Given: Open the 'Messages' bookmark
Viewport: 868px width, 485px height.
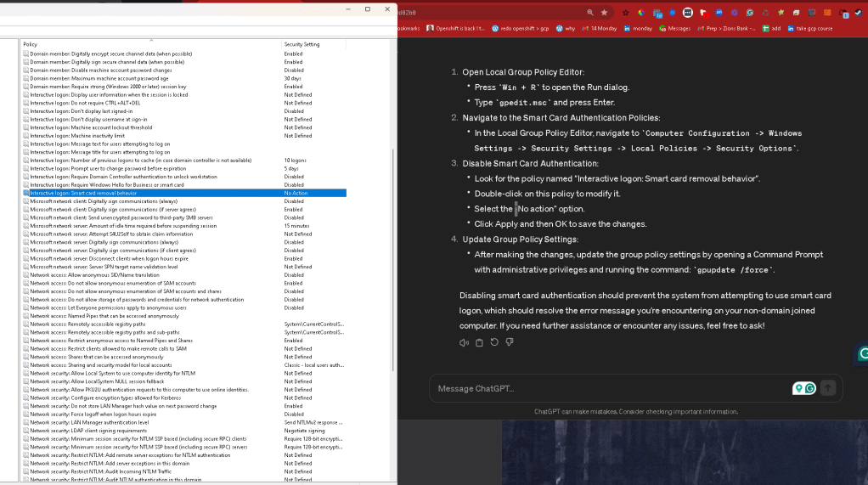Looking at the screenshot, I should coord(674,28).
